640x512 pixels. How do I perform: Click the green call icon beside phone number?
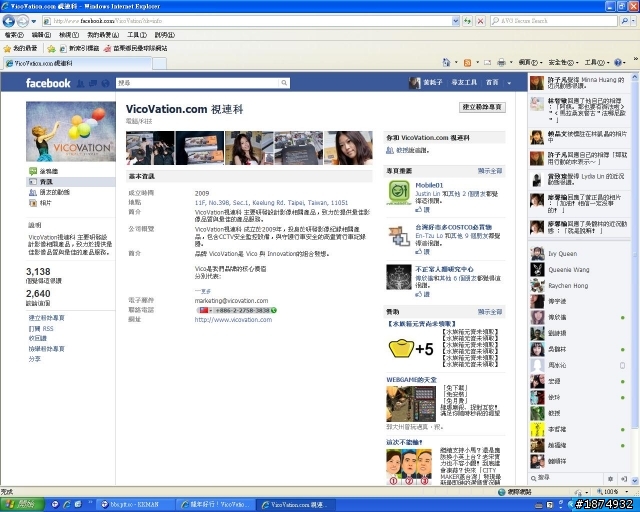tap(274, 310)
